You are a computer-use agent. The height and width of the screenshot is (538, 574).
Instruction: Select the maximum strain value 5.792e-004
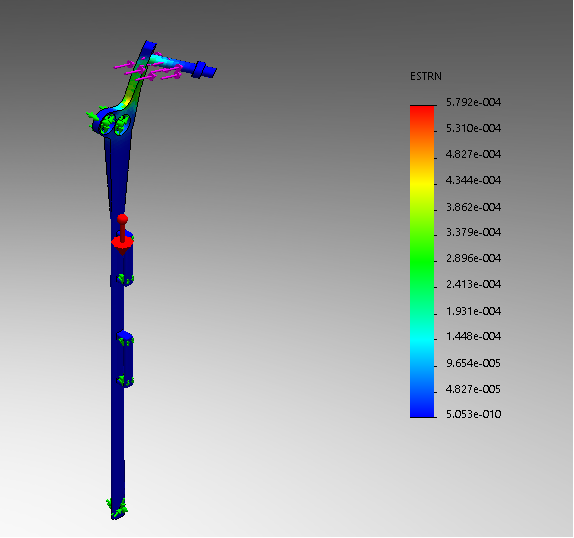pyautogui.click(x=473, y=102)
